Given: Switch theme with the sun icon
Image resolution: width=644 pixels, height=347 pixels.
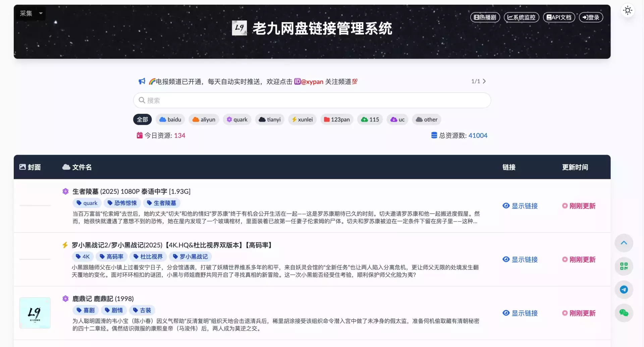Looking at the screenshot, I should coord(628,10).
